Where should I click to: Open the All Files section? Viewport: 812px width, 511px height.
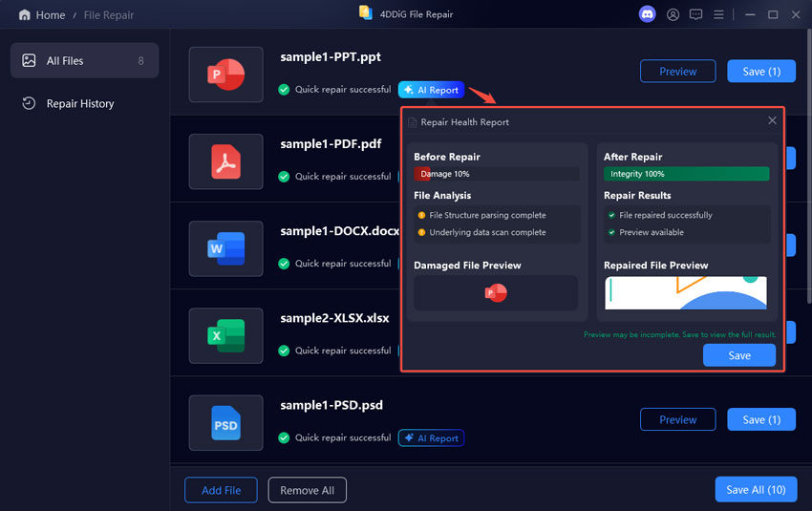84,60
